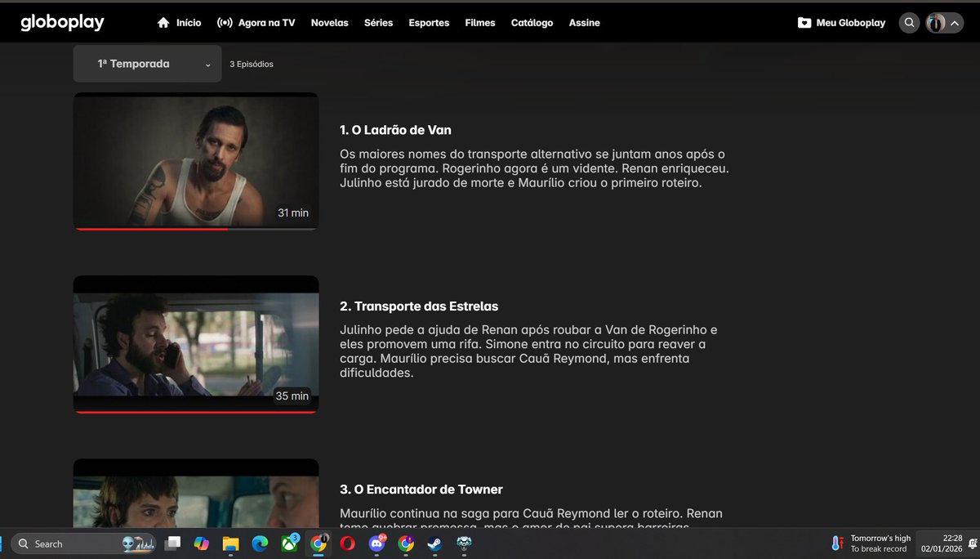Click the Globoplay logo
Image resolution: width=980 pixels, height=559 pixels.
[62, 22]
